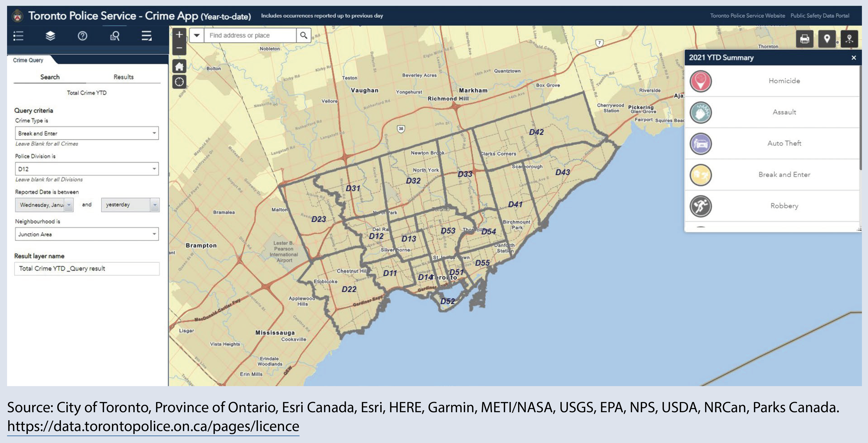The width and height of the screenshot is (868, 443).
Task: Click the map zoom out button
Action: (x=179, y=48)
